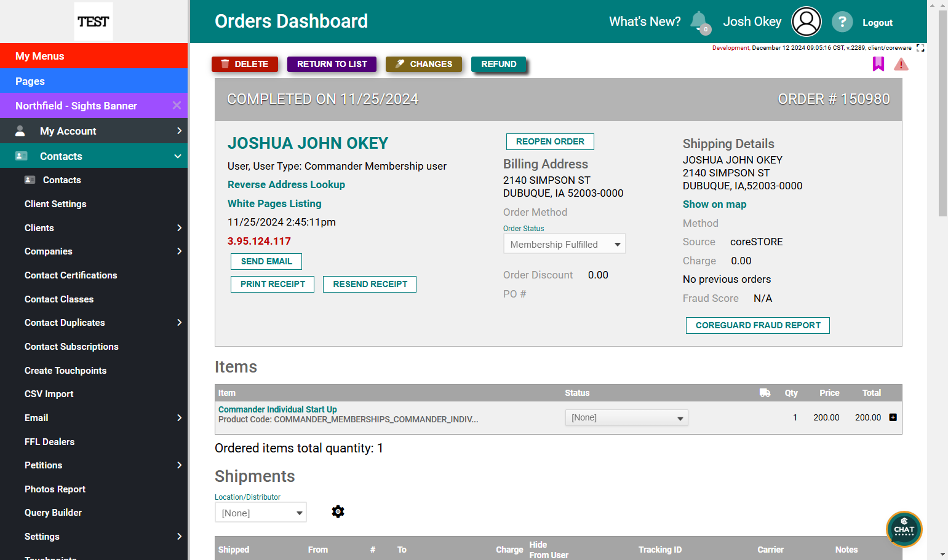Click the Show on map link

coord(714,204)
